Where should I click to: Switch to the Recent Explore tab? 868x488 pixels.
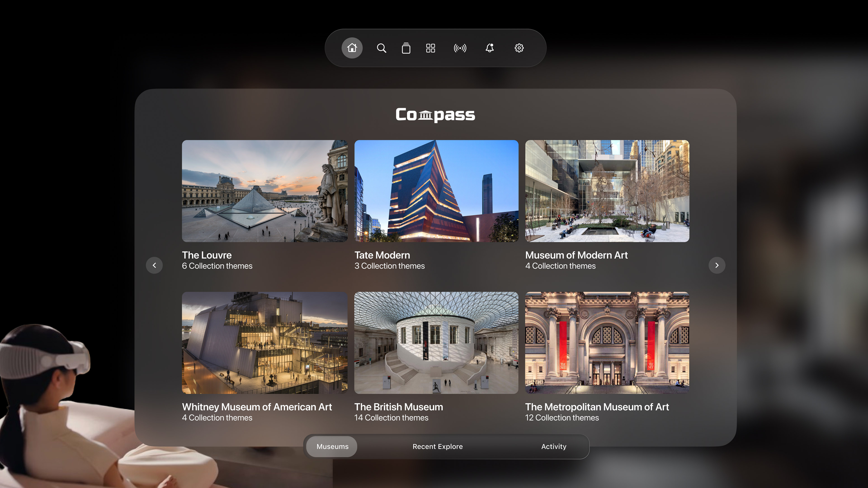437,446
